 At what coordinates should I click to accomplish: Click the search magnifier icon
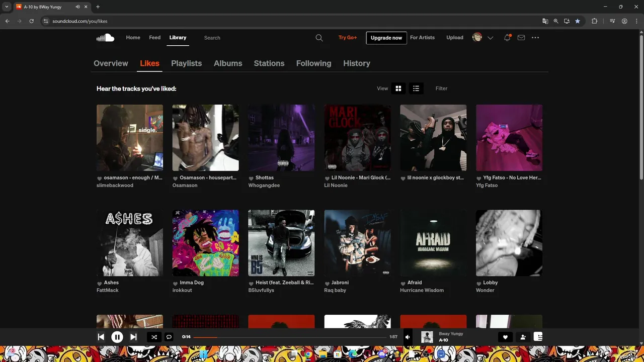tap(319, 38)
